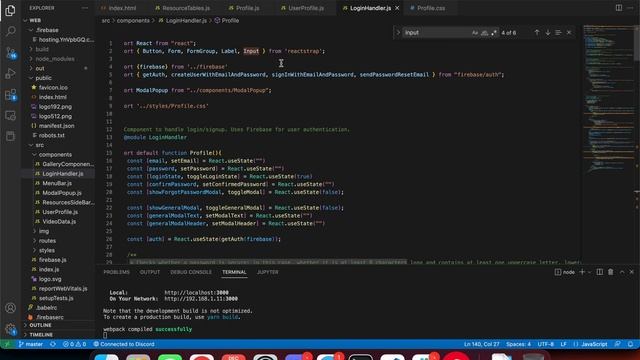
Task: Toggle Match Whole Word in find widget
Action: [484, 33]
